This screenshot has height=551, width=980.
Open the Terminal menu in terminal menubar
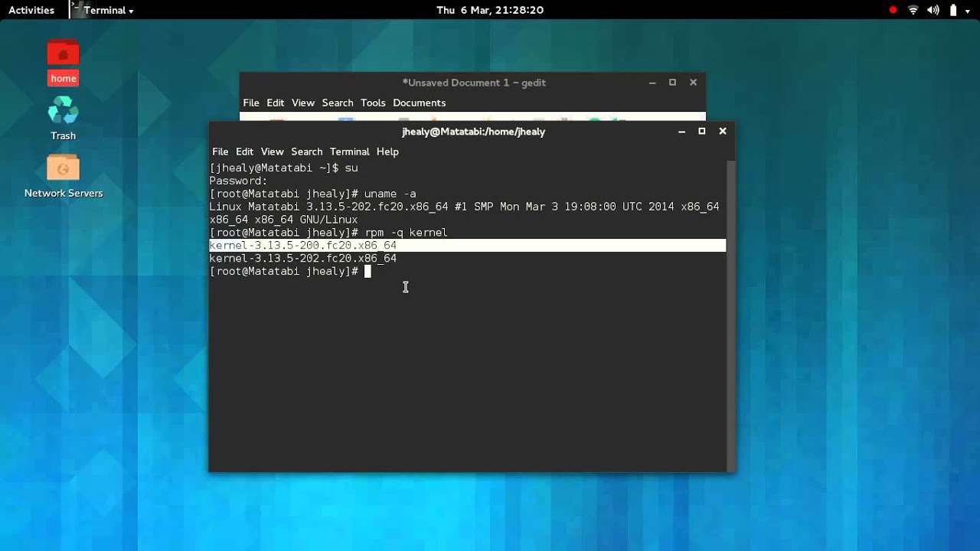click(x=350, y=152)
